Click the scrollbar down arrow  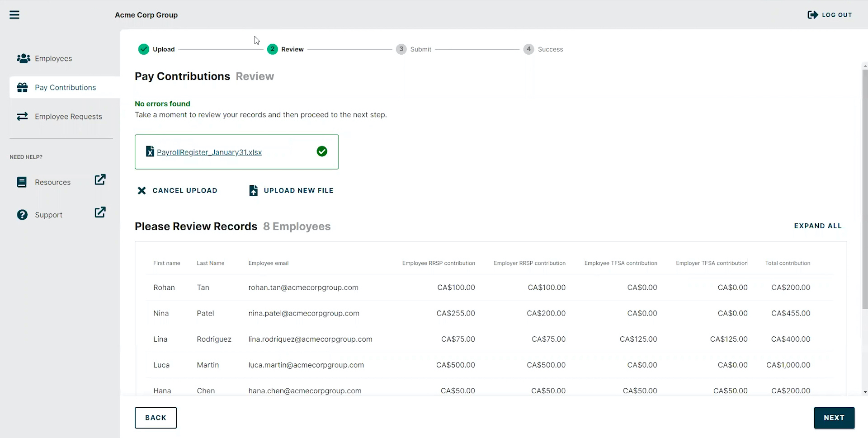coord(865,392)
